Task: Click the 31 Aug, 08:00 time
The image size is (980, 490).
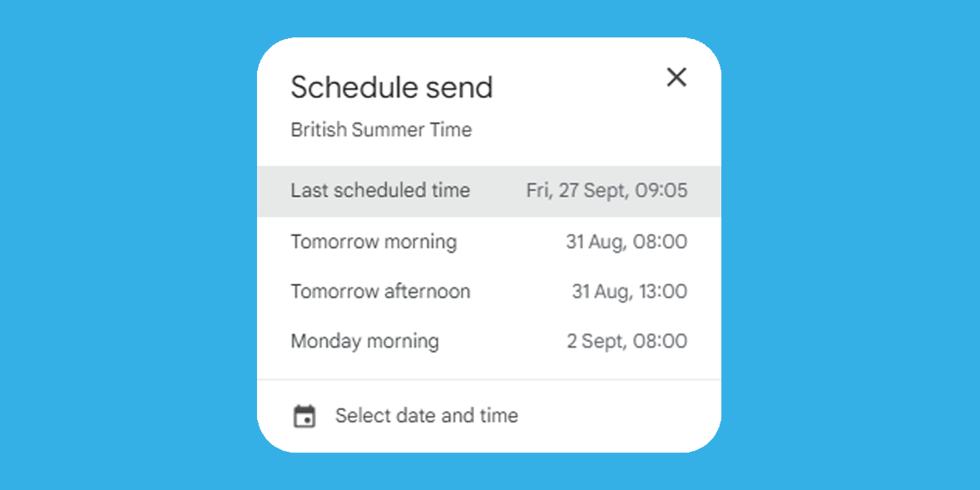Action: tap(626, 242)
